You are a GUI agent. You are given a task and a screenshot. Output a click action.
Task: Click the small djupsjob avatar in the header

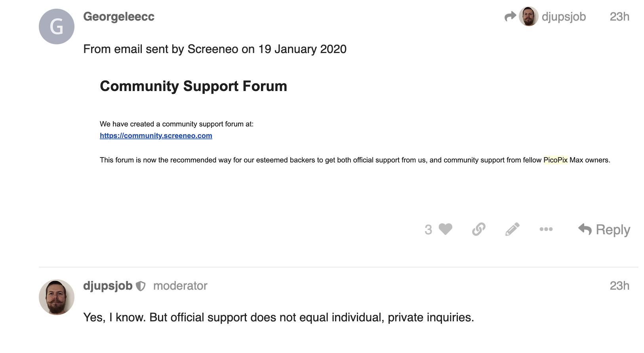click(529, 16)
